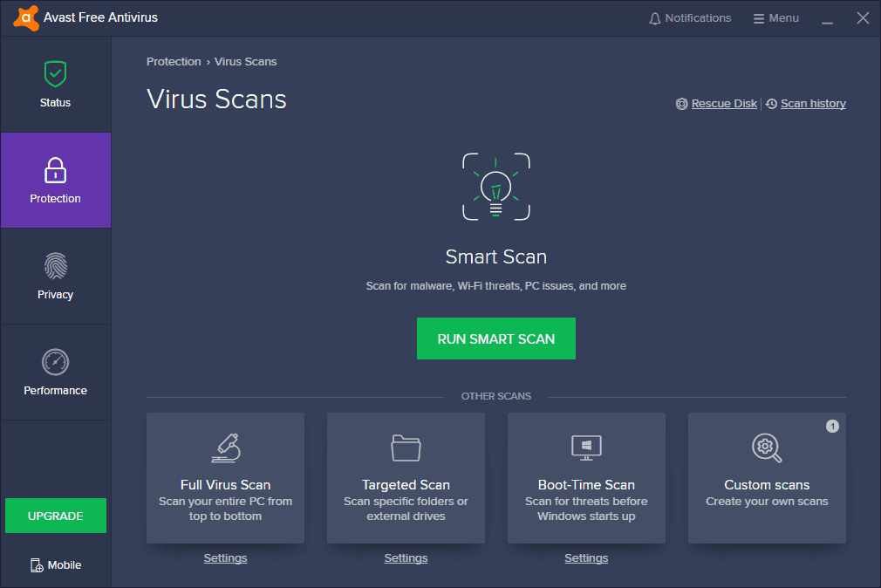Click the notification badge on Custom scans
This screenshot has width=881, height=588.
click(832, 427)
